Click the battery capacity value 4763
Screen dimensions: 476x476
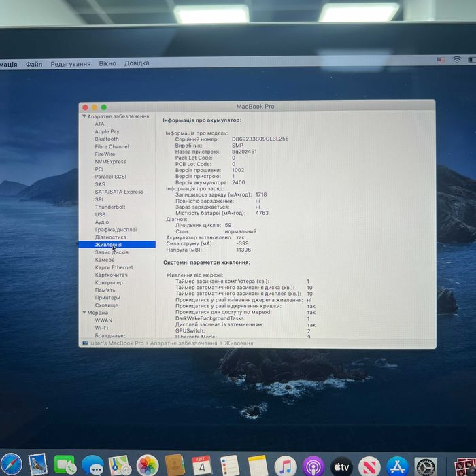click(262, 213)
